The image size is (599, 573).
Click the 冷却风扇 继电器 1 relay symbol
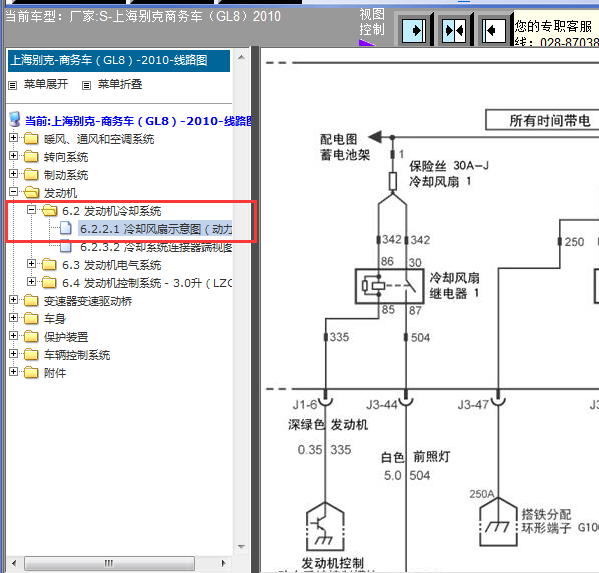pyautogui.click(x=389, y=286)
